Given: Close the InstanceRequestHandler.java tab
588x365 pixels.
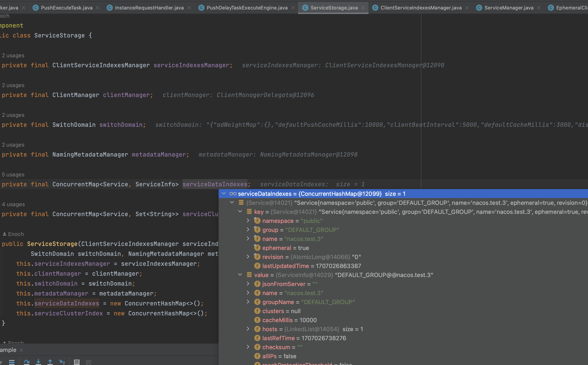Looking at the screenshot, I should (x=189, y=8).
